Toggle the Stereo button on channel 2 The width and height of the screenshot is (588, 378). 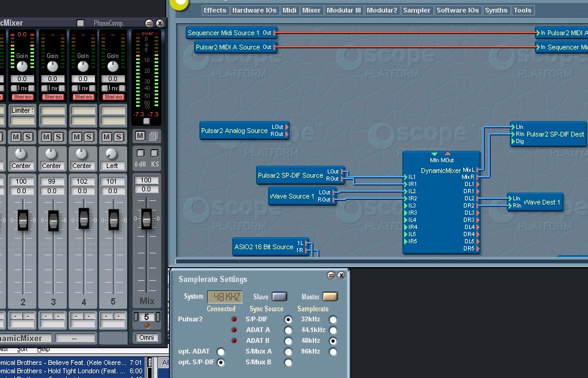[23, 97]
